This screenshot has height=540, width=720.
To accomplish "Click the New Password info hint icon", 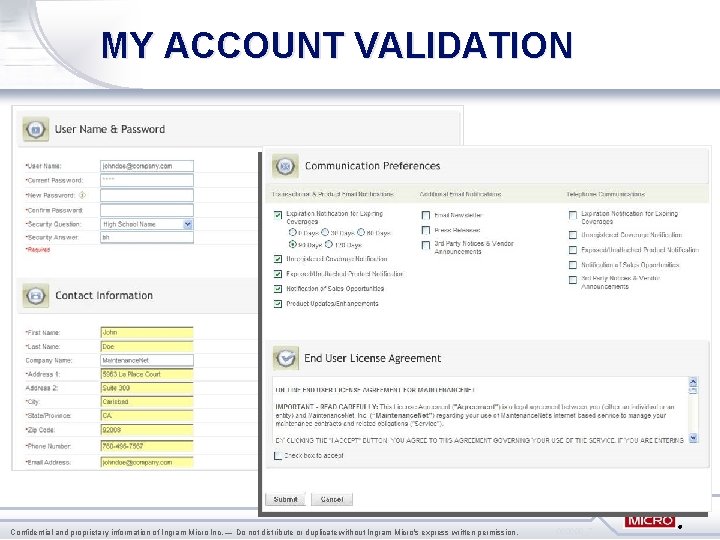I will [82, 195].
